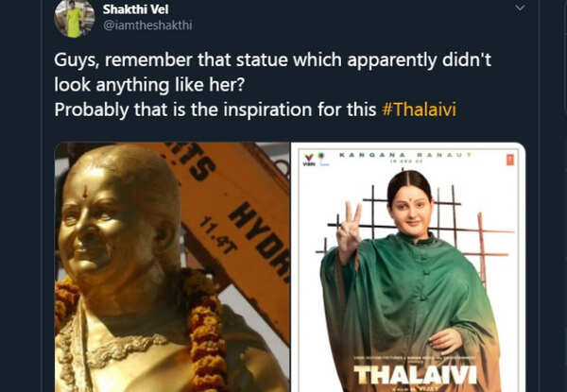Click the victory hand sign on poster
The height and width of the screenshot is (392, 567).
pyautogui.click(x=348, y=228)
